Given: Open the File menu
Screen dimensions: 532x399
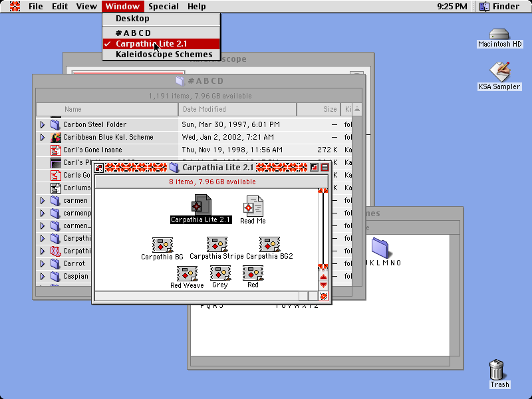Looking at the screenshot, I should [x=36, y=6].
